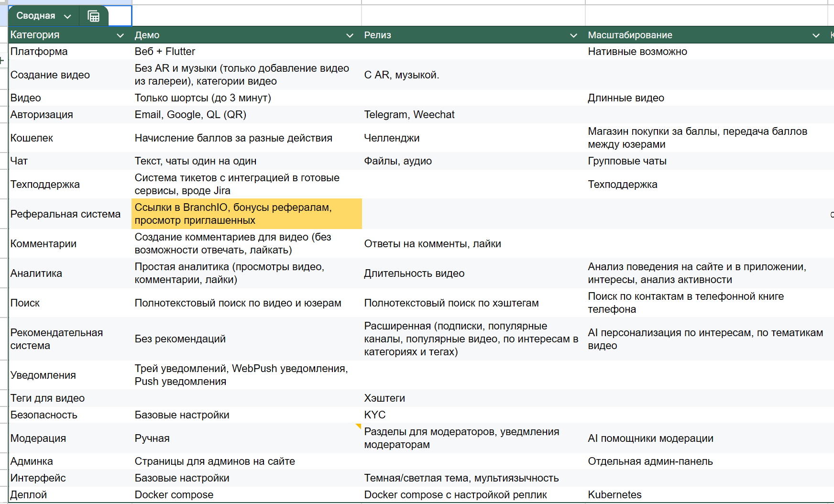Click the Без рекомендаций cell
Screen dimensions: 834x504
coord(180,339)
